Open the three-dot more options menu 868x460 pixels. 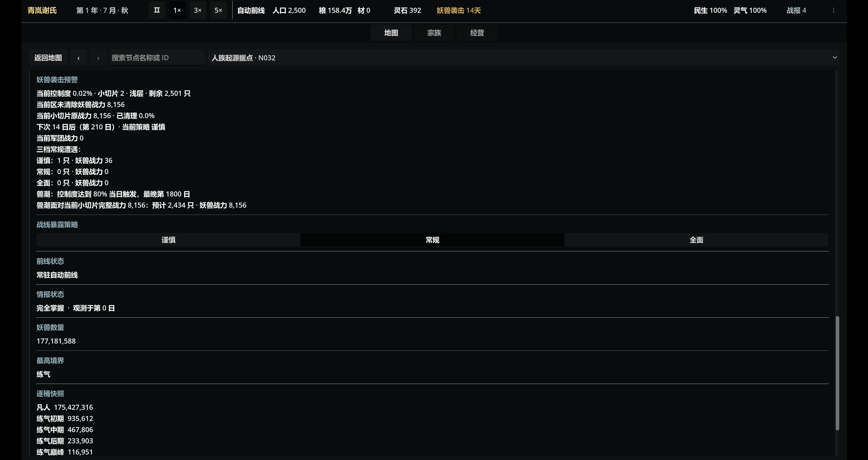(x=833, y=10)
